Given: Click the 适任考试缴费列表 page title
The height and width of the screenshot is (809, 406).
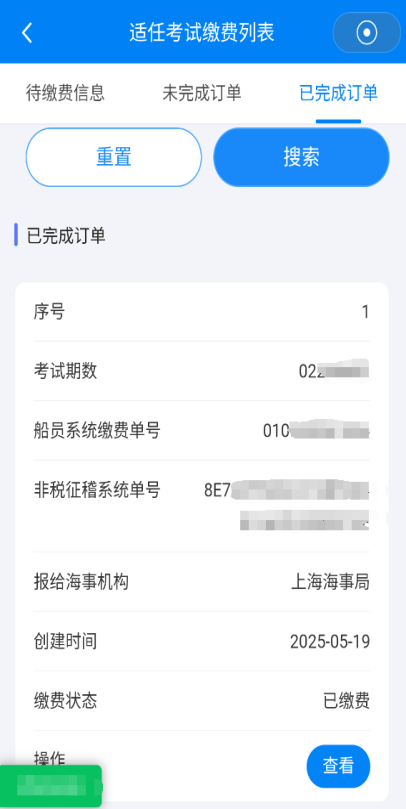Looking at the screenshot, I should pos(202,33).
